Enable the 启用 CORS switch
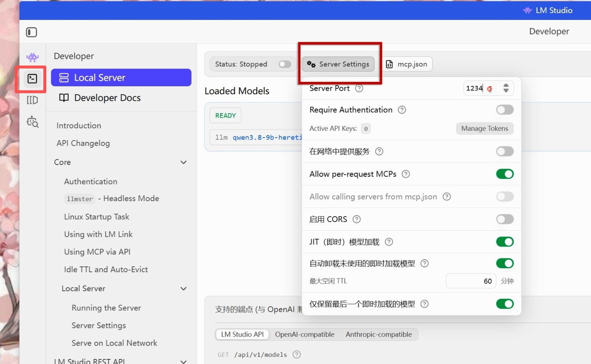This screenshot has height=364, width=591. pos(505,219)
